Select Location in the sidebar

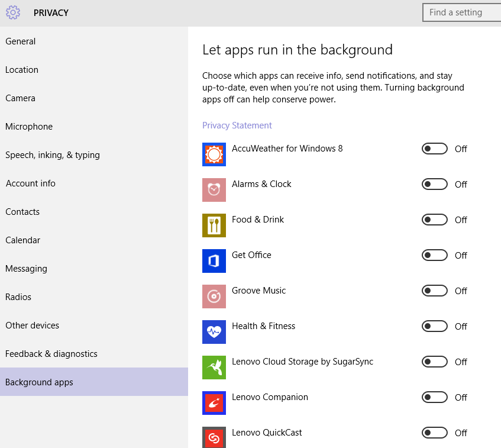coord(94,70)
